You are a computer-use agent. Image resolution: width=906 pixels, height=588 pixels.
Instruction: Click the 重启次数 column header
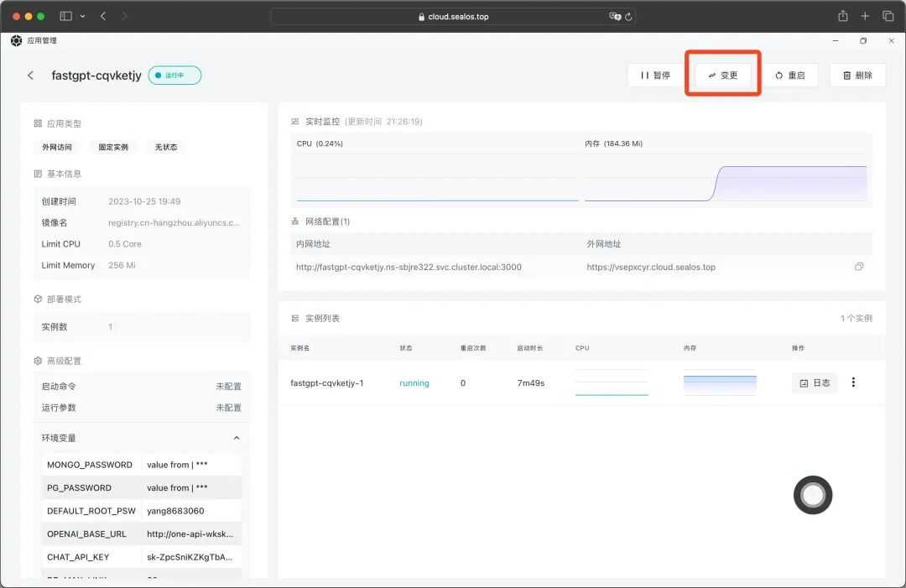[472, 348]
